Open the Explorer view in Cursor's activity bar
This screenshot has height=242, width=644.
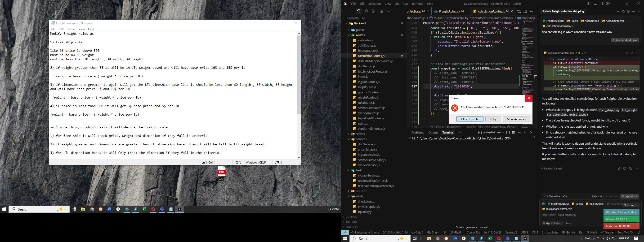358,11
